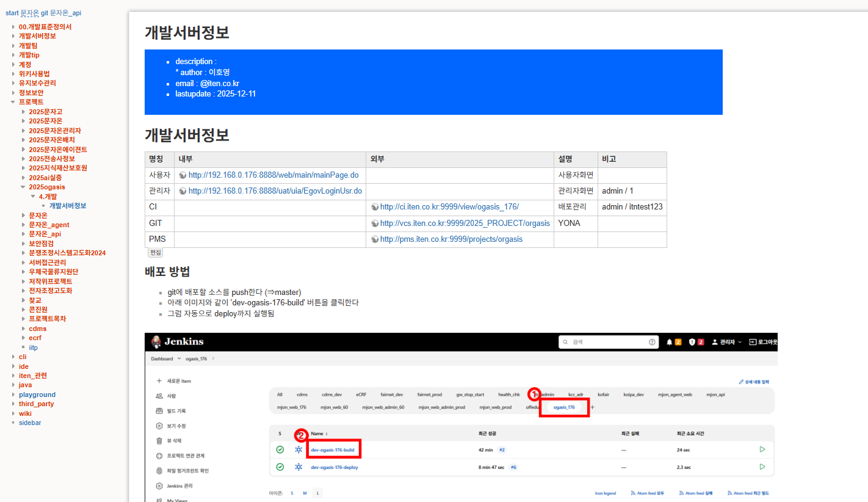Collapse the 프로젝트 tree node
The image size is (868, 502).
13,102
